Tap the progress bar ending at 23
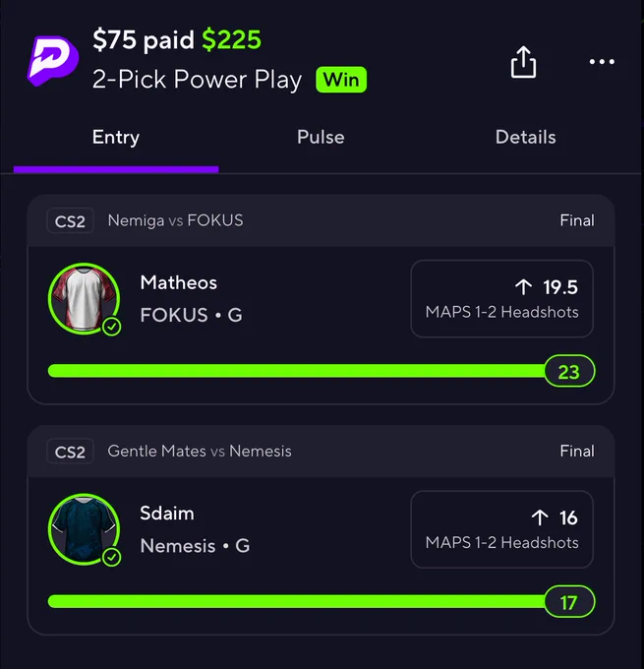 tap(322, 371)
